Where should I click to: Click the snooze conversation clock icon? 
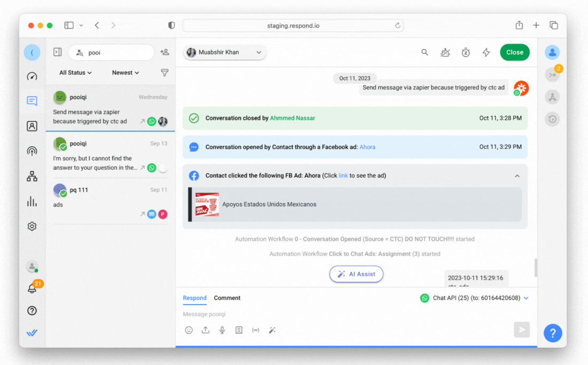[x=466, y=52]
